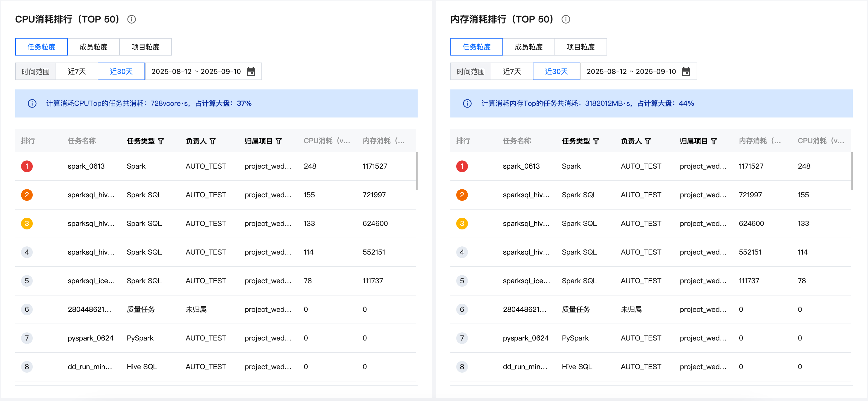Viewport: 868px width, 401px height.
Task: Click info icon beside CPU消耗排行 title
Action: point(131,20)
